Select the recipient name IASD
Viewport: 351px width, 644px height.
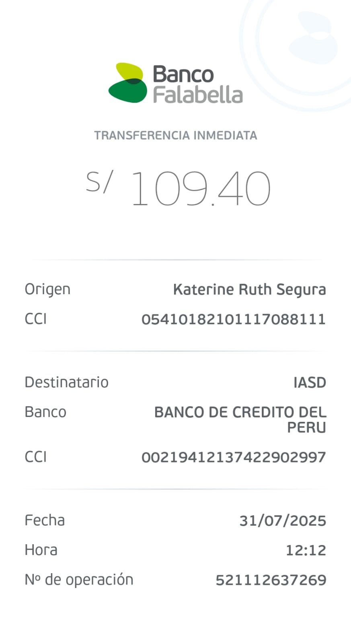coord(310,382)
